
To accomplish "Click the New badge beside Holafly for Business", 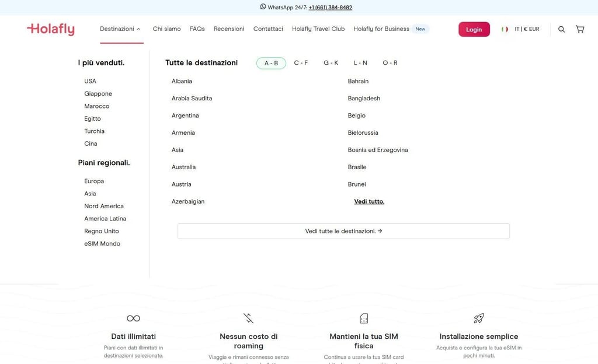I will coord(420,29).
